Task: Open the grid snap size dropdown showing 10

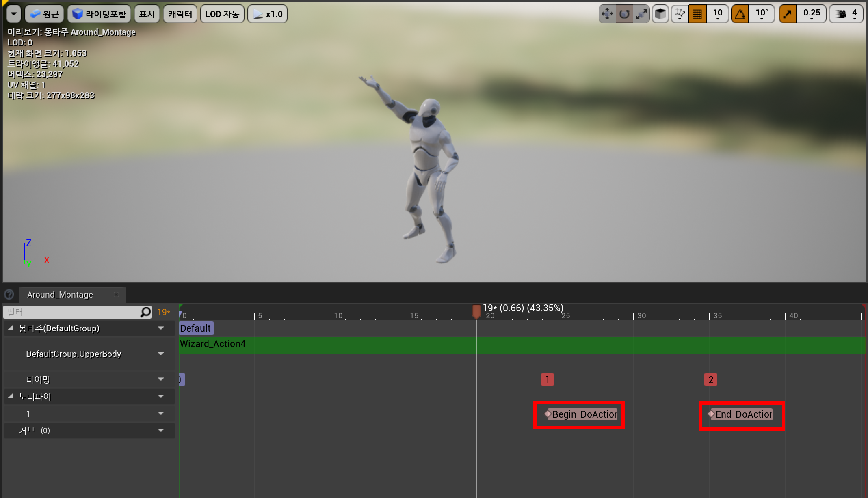Action: tap(718, 14)
